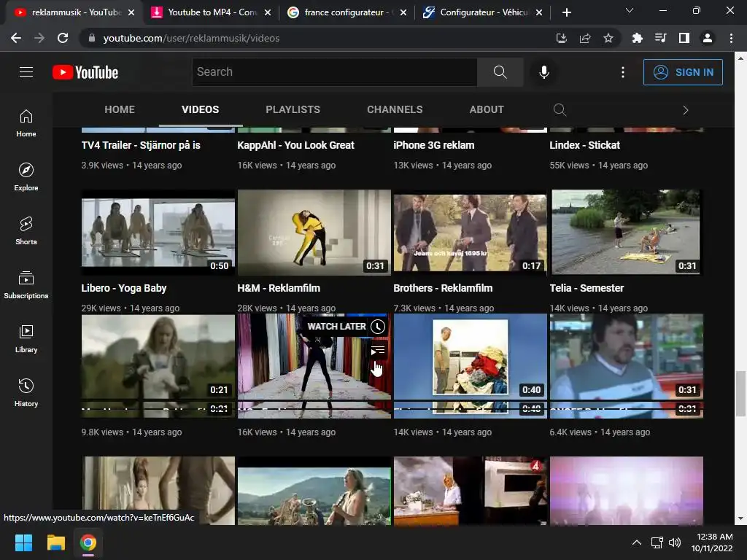Go back in browser history
Screen dimensions: 747x560
16,38
